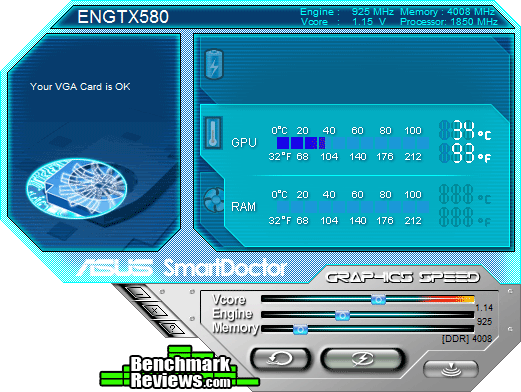This screenshot has height=392, width=521.
Task: Click the RAM label in temperature panel
Action: (x=244, y=207)
